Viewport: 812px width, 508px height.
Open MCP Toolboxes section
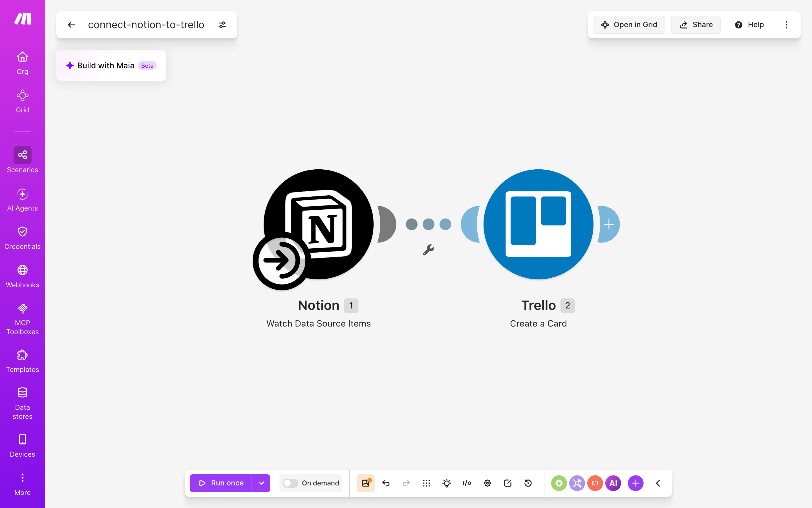[23, 319]
